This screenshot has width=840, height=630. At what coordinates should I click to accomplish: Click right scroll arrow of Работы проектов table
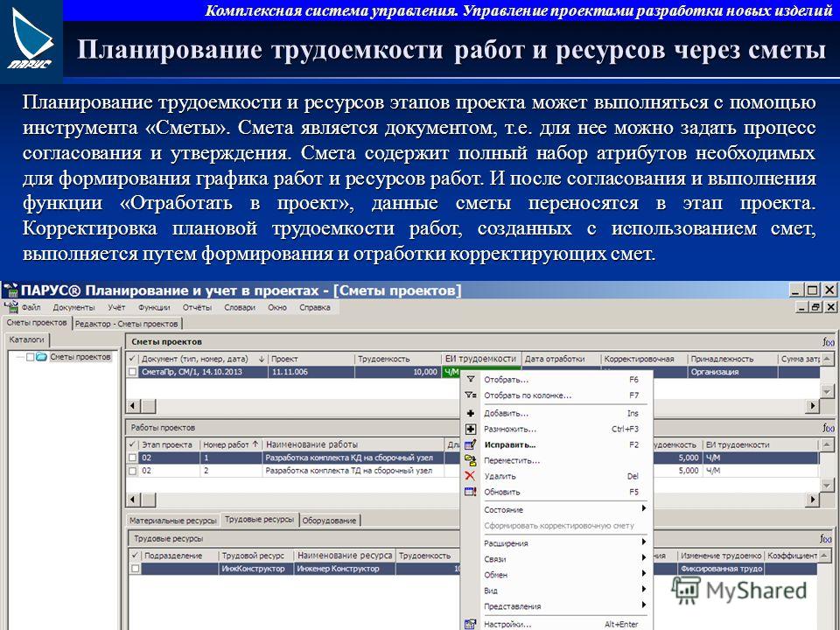tap(813, 500)
